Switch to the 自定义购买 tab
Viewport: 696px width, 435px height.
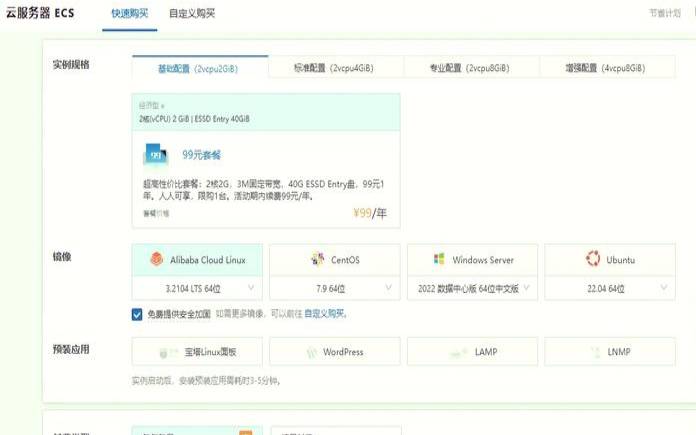tap(191, 14)
